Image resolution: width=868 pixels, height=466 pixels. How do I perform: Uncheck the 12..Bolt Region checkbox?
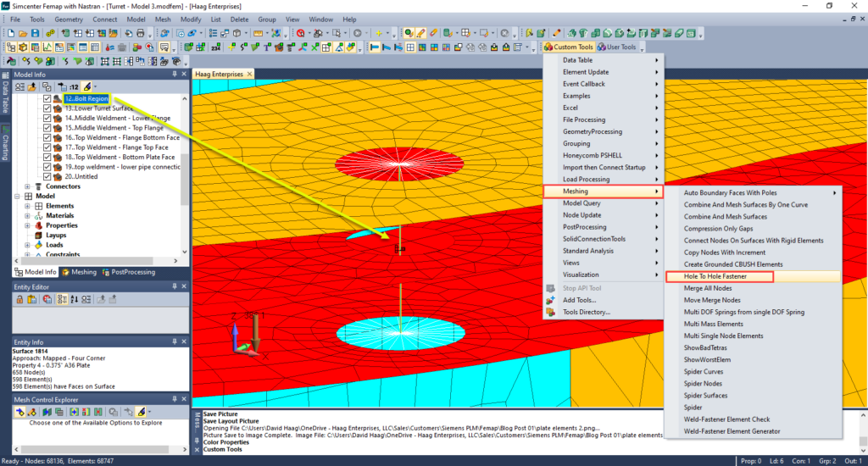[47, 99]
